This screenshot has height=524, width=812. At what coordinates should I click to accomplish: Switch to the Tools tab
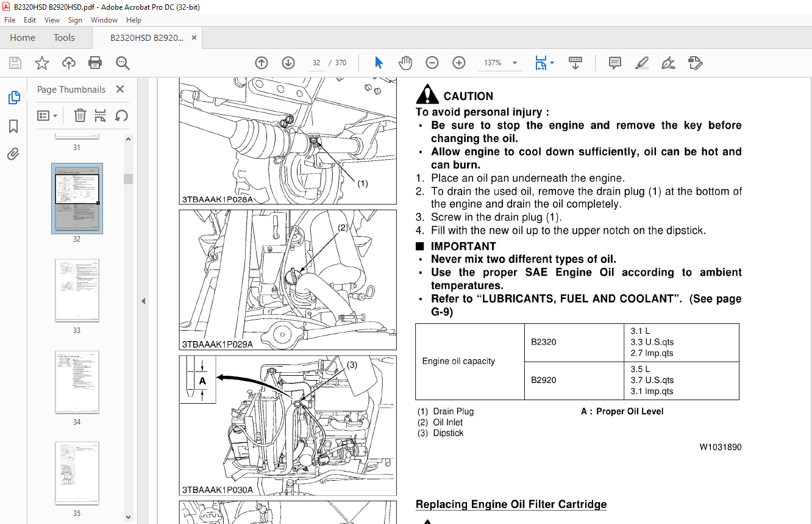[x=64, y=38]
